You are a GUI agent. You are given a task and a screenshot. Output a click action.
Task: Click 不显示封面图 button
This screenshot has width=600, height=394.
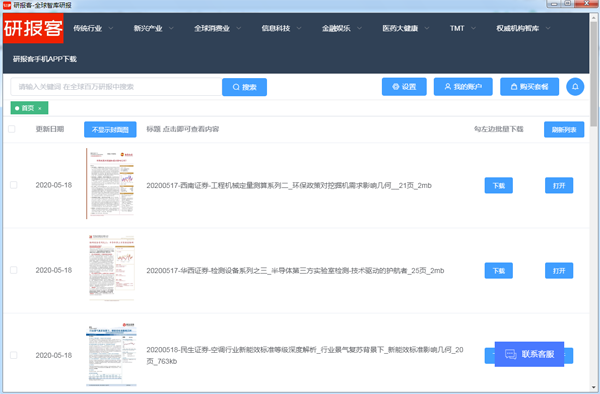[x=110, y=130]
